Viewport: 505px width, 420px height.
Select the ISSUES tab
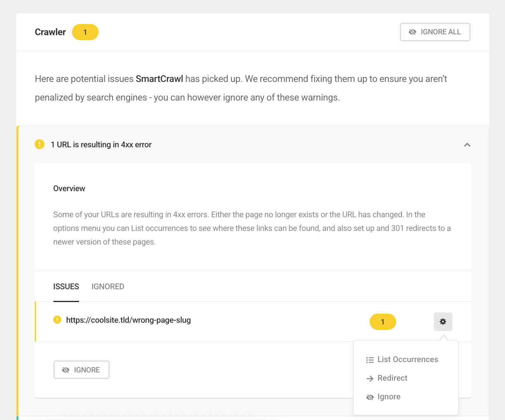[x=66, y=286]
